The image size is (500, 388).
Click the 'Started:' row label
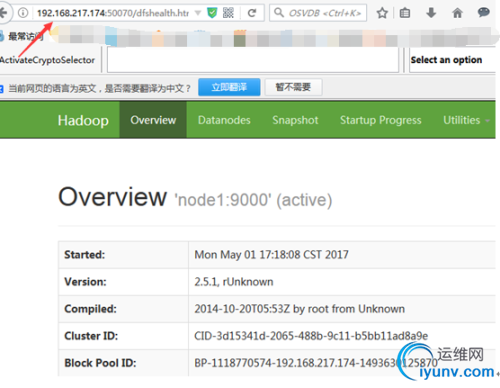click(85, 255)
